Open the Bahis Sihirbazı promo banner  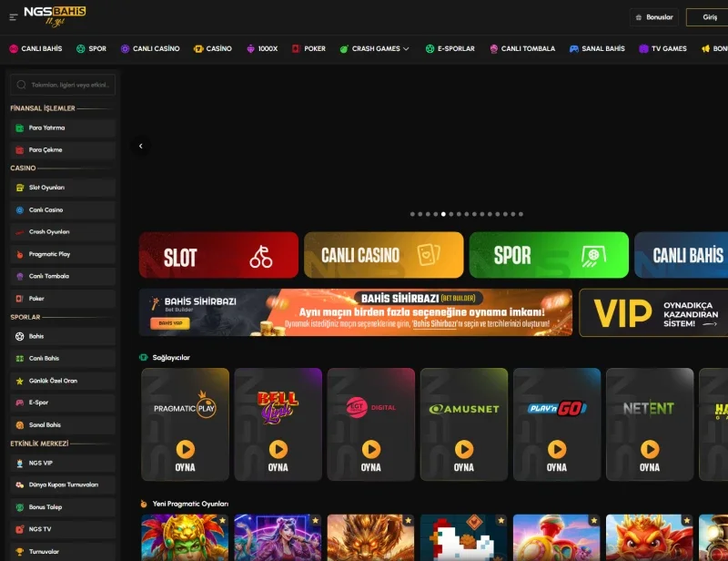pos(356,312)
